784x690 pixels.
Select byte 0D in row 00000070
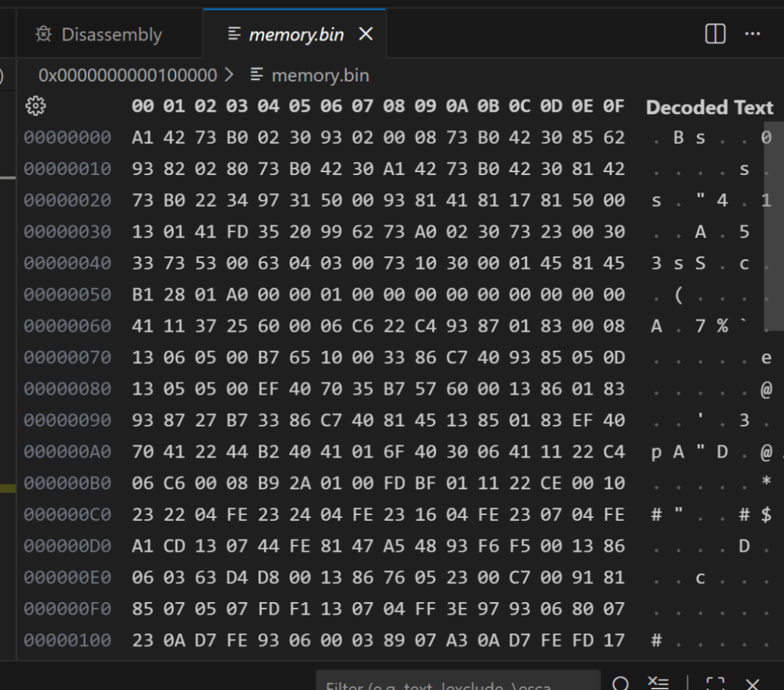coord(613,357)
